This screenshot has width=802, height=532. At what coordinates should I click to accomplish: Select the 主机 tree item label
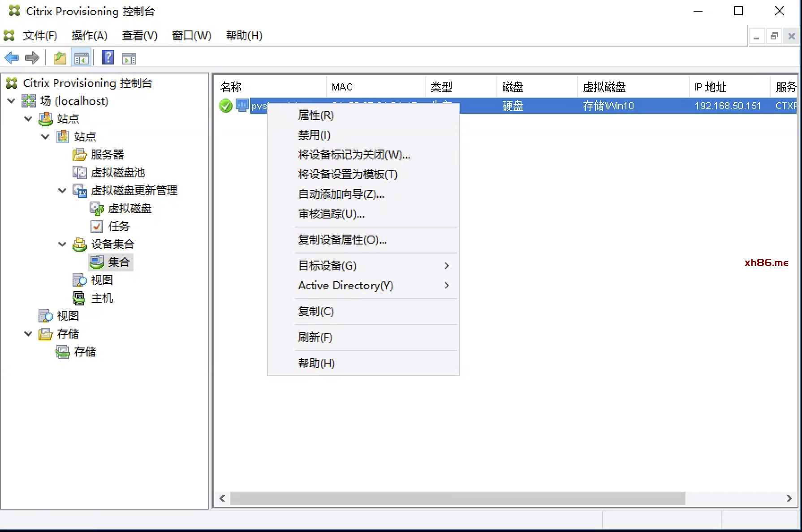point(102,298)
